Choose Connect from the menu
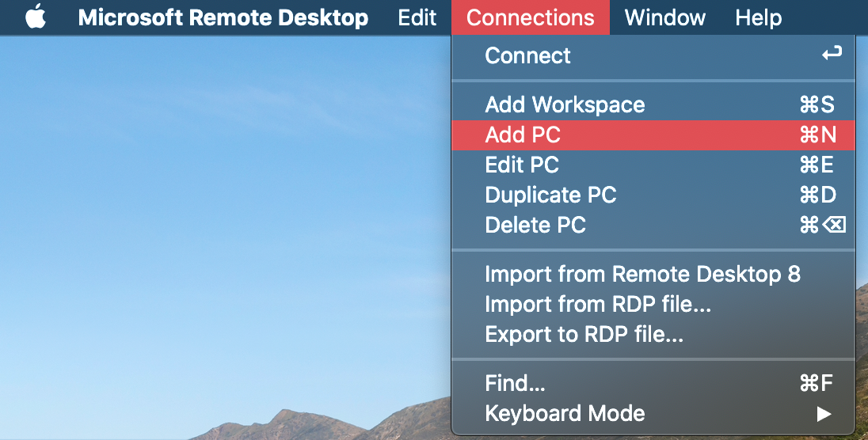The height and width of the screenshot is (440, 868). click(x=653, y=55)
